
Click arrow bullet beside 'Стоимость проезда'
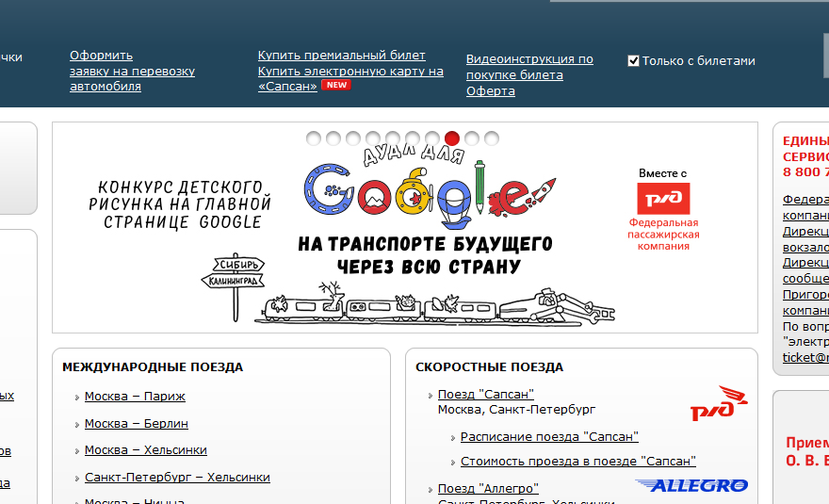(x=452, y=463)
